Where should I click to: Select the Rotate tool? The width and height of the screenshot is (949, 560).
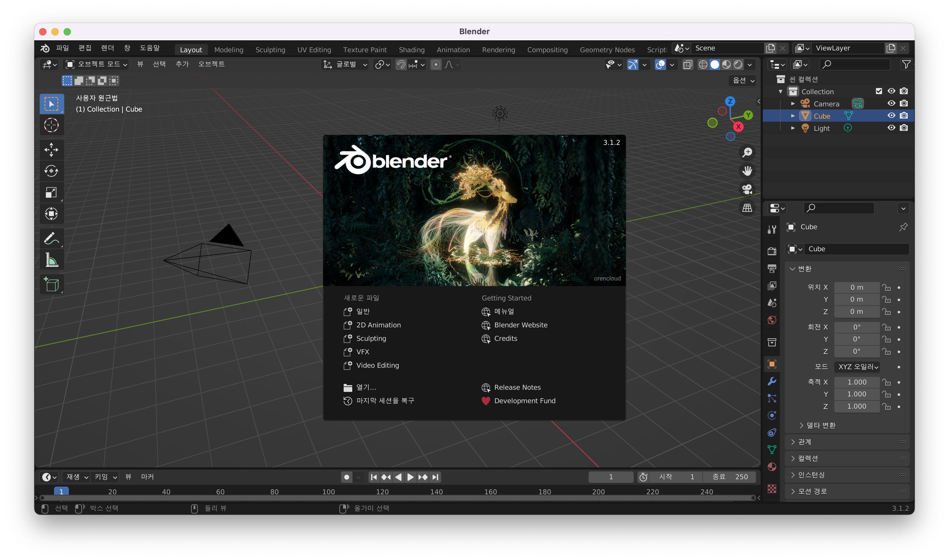pyautogui.click(x=51, y=171)
